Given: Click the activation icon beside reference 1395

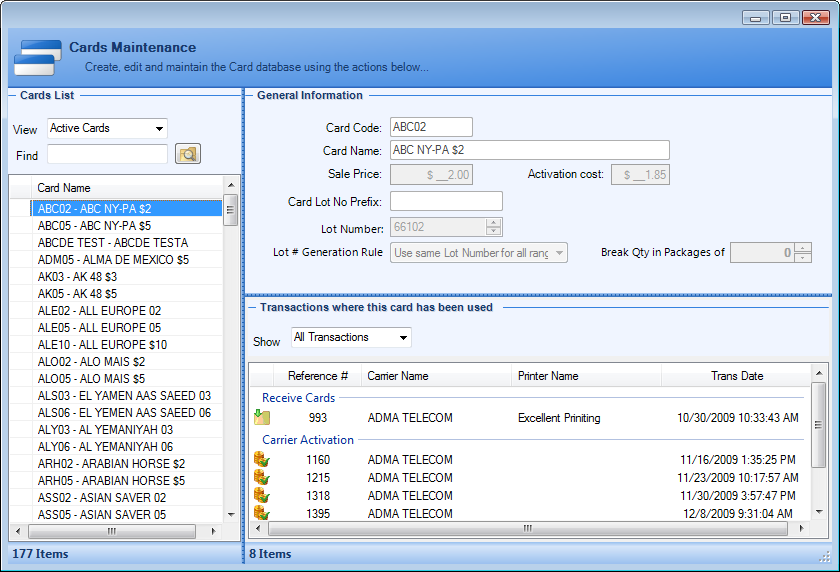Looking at the screenshot, I should pos(262,513).
